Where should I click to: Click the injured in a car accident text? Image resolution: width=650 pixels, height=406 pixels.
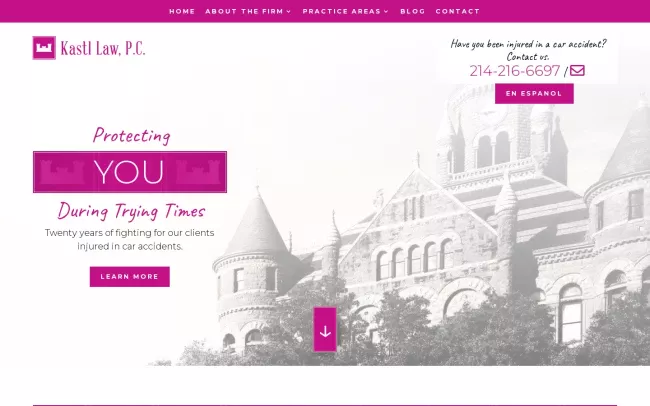pos(528,44)
